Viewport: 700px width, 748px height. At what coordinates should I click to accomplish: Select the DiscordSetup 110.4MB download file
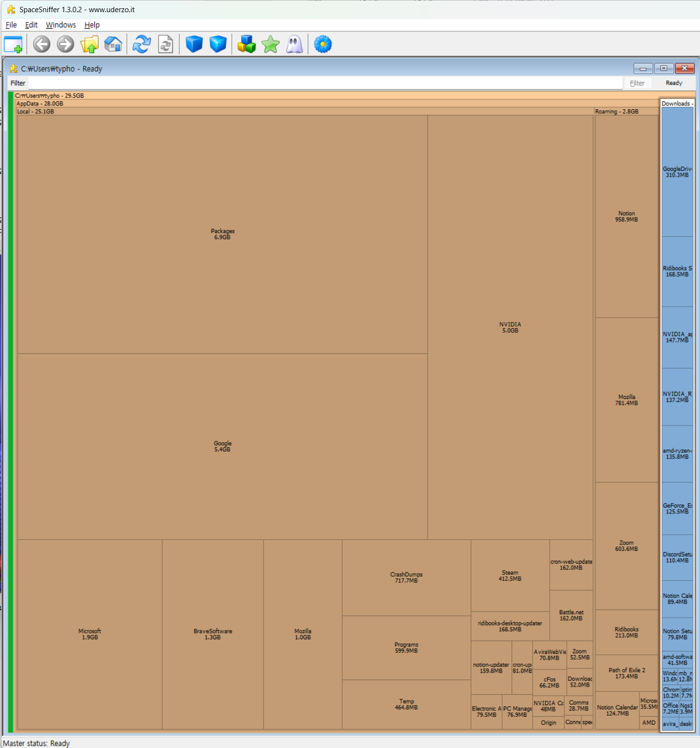(678, 557)
